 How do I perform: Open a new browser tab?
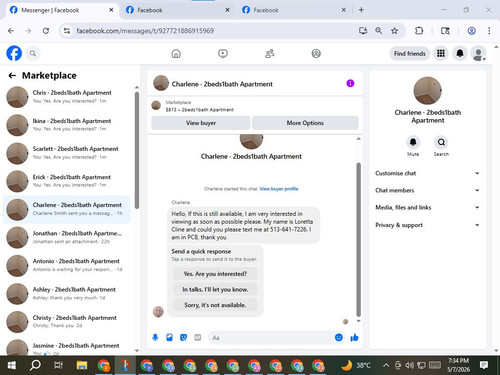click(x=361, y=10)
